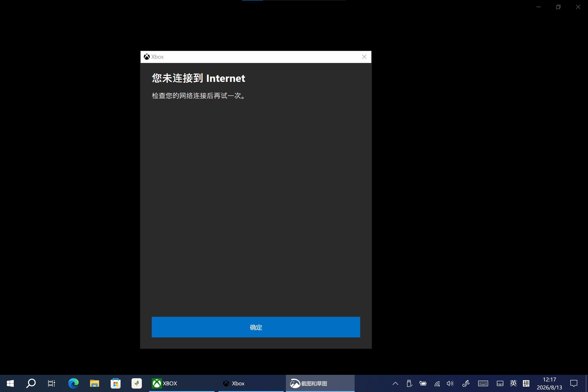Open the clock showing 12:17
Image resolution: width=588 pixels, height=392 pixels.
(x=549, y=383)
